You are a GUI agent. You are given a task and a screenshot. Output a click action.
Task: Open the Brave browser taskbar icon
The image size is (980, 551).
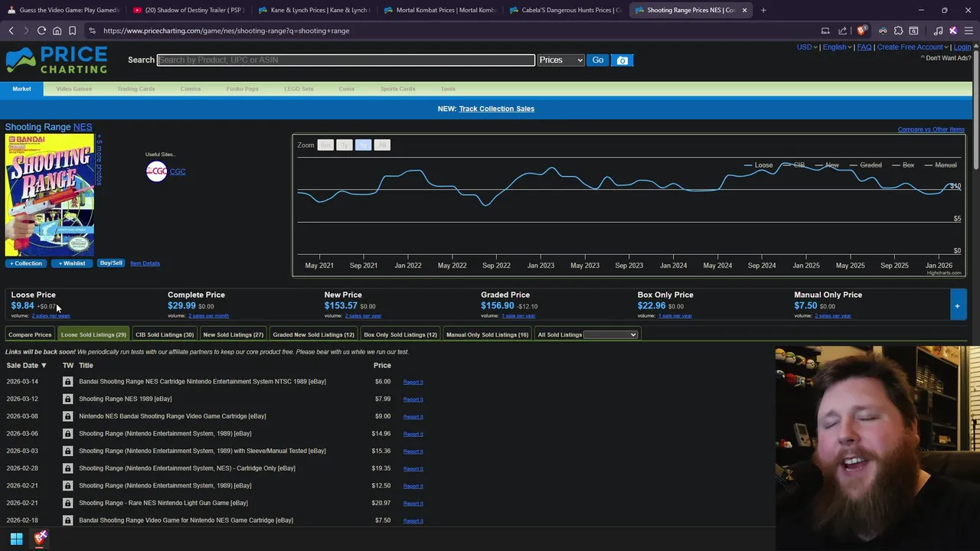point(40,539)
